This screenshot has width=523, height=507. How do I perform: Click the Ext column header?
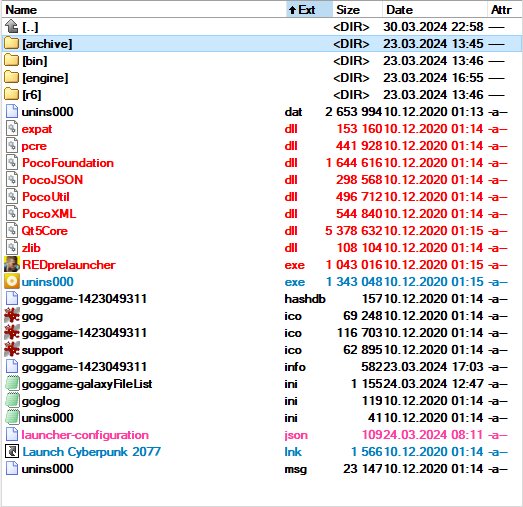point(309,9)
